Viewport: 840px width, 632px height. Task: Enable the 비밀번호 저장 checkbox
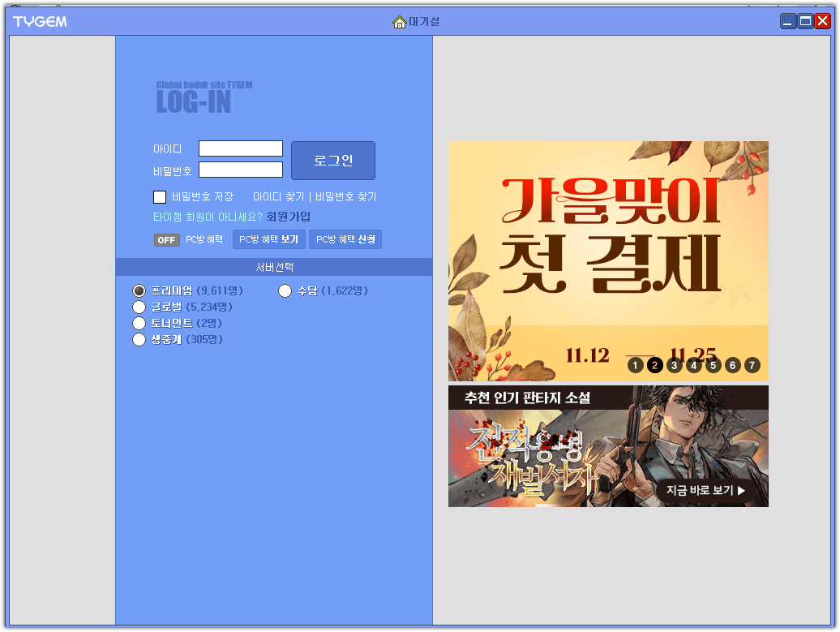pos(159,196)
